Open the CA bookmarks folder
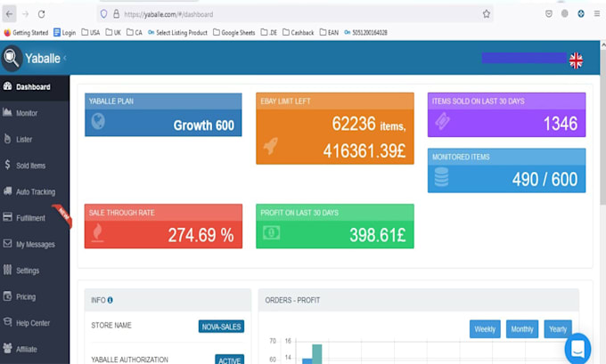 (x=135, y=33)
